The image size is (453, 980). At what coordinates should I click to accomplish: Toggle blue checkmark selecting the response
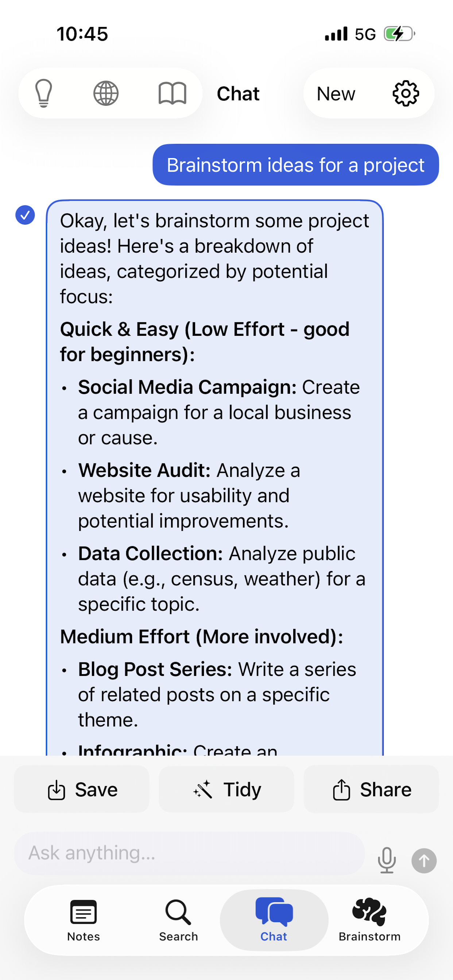[x=25, y=215]
